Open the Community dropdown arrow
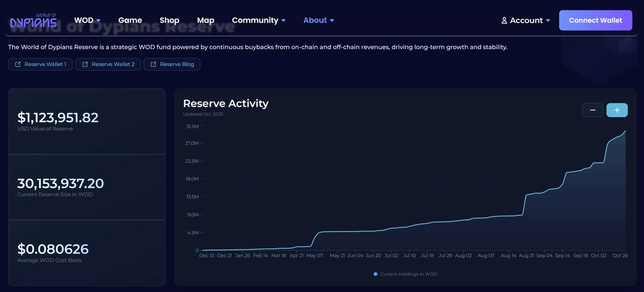 pos(283,20)
